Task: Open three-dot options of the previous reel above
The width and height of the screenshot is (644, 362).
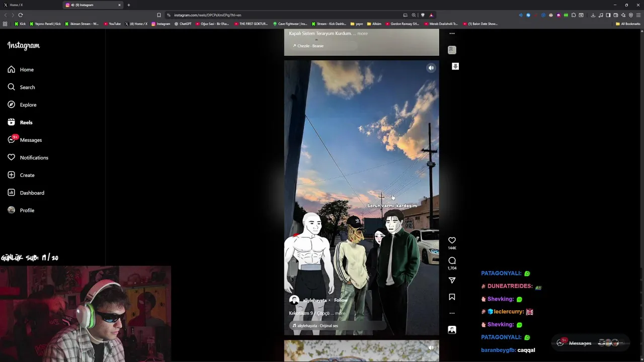Action: pyautogui.click(x=452, y=34)
